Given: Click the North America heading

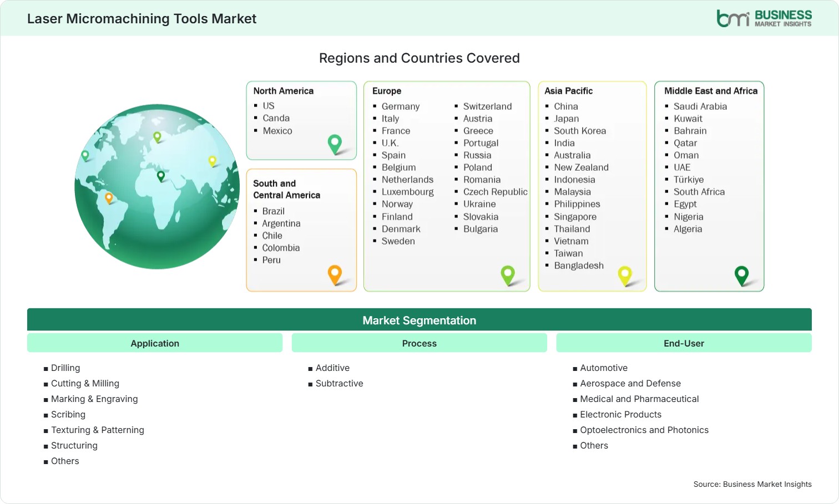Looking at the screenshot, I should [284, 91].
